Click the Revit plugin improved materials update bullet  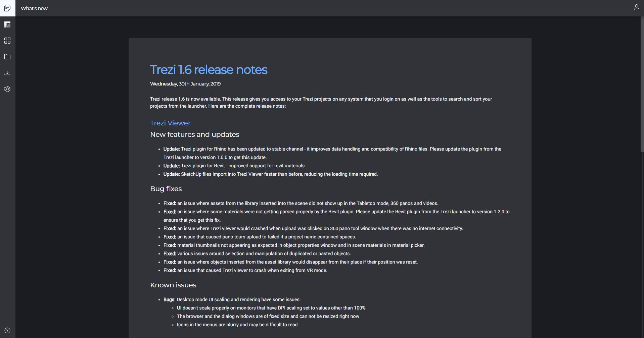[x=234, y=166]
